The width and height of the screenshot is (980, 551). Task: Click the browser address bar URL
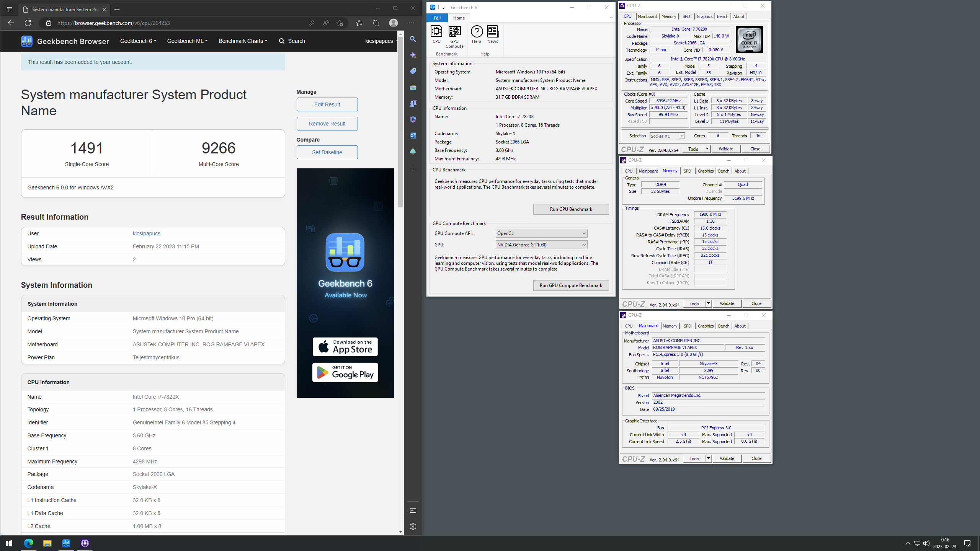(x=113, y=23)
